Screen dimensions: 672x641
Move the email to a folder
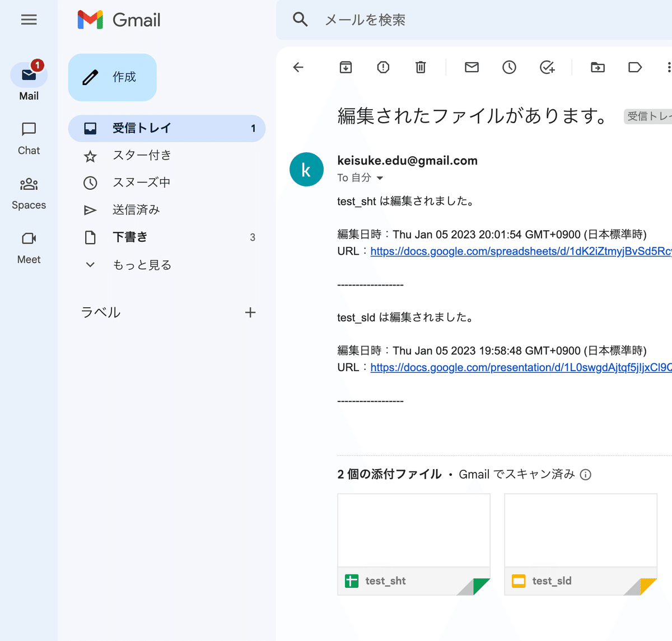point(598,67)
